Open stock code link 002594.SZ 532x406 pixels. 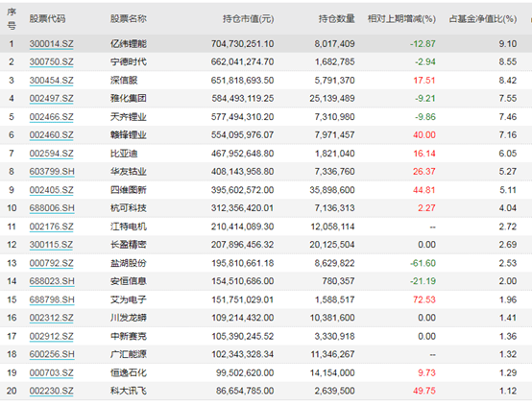51,154
